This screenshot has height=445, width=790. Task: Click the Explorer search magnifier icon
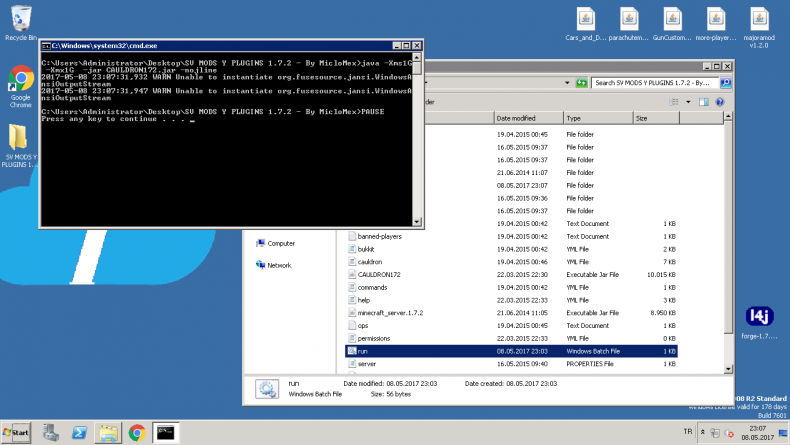725,83
